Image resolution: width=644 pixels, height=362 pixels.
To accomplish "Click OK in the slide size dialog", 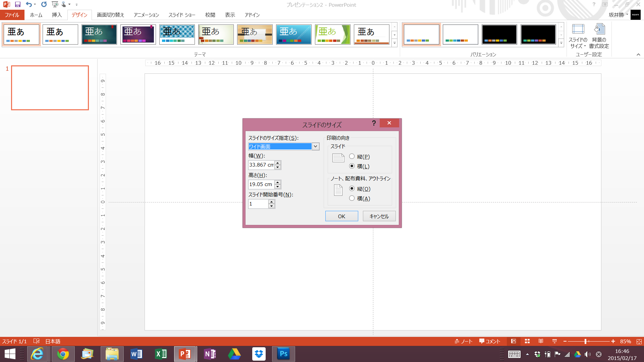I will (x=341, y=216).
